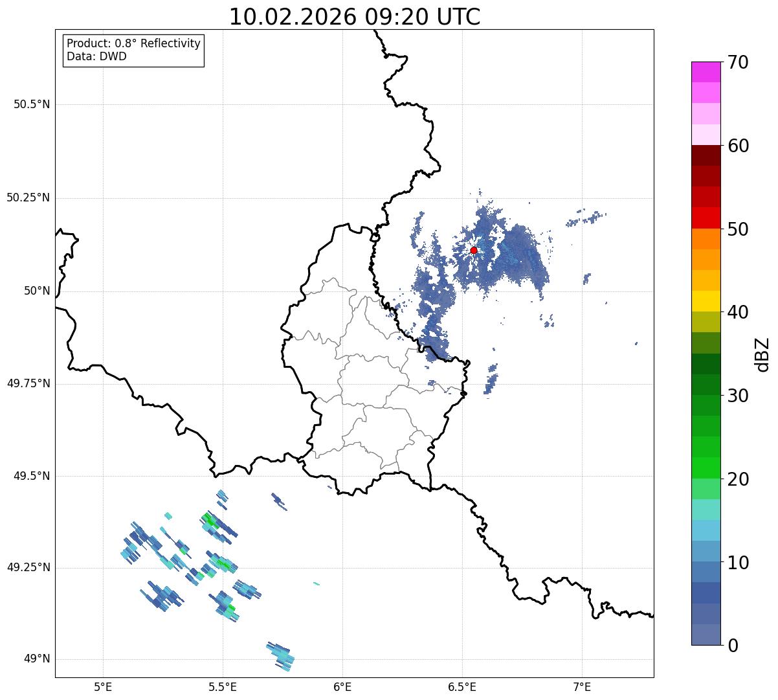This screenshot has width=778, height=700.
Task: Click the 'dBZ' colorbar axis label
Action: point(762,354)
